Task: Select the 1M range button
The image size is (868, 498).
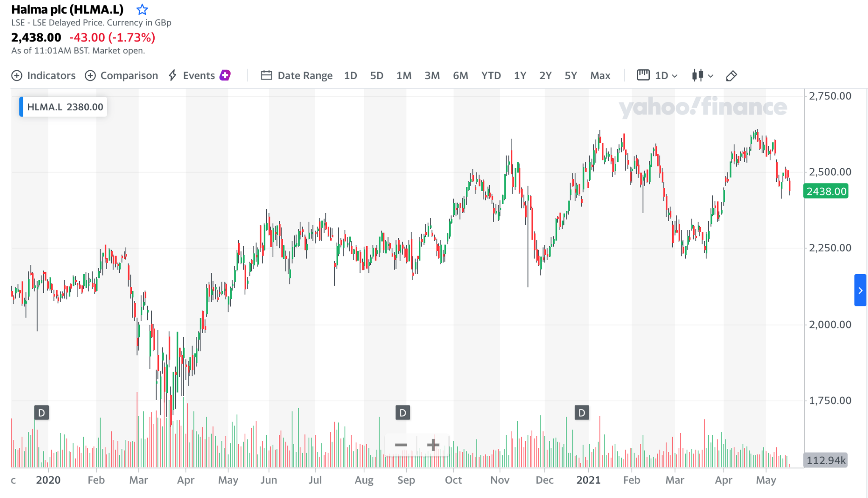Action: click(x=404, y=75)
